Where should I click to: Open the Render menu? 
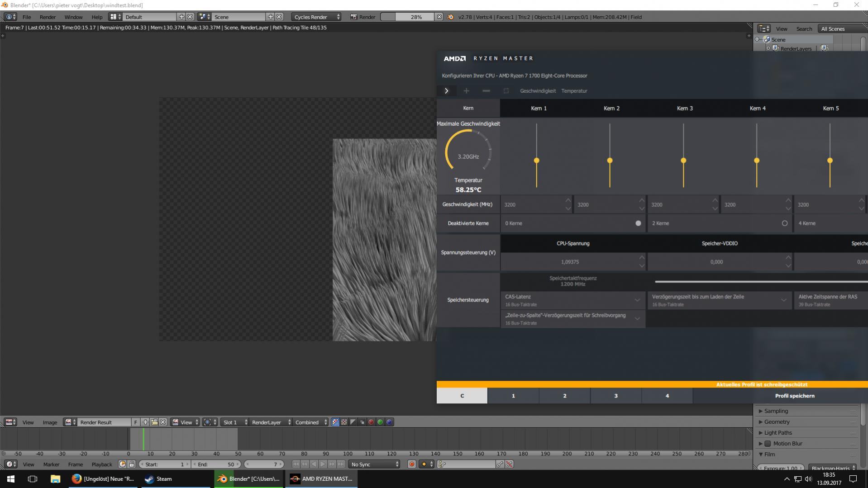(48, 17)
